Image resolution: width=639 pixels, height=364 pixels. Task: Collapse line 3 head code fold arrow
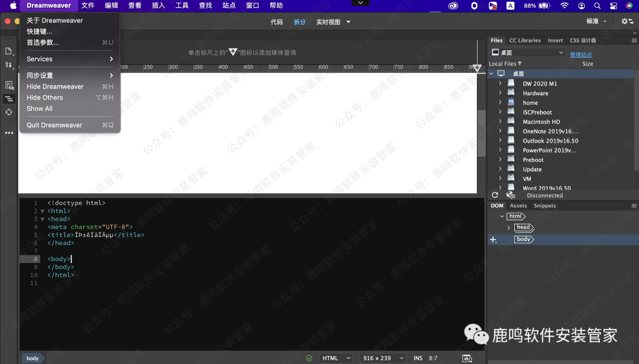42,219
